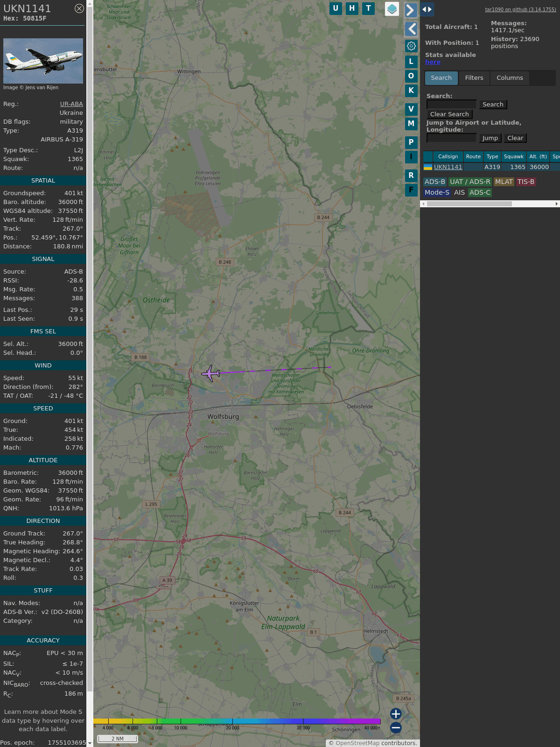Open the OpenStreetMap attribution link
560x747 pixels.
[x=357, y=743]
